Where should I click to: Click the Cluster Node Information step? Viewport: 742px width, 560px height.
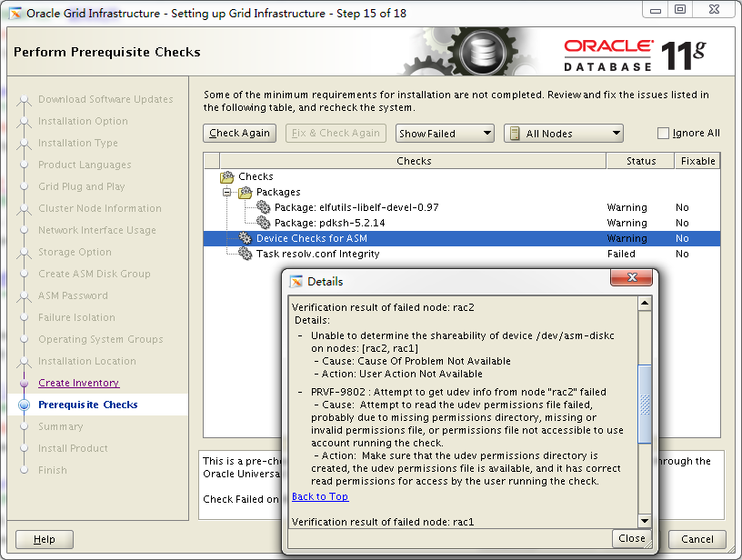pos(100,208)
